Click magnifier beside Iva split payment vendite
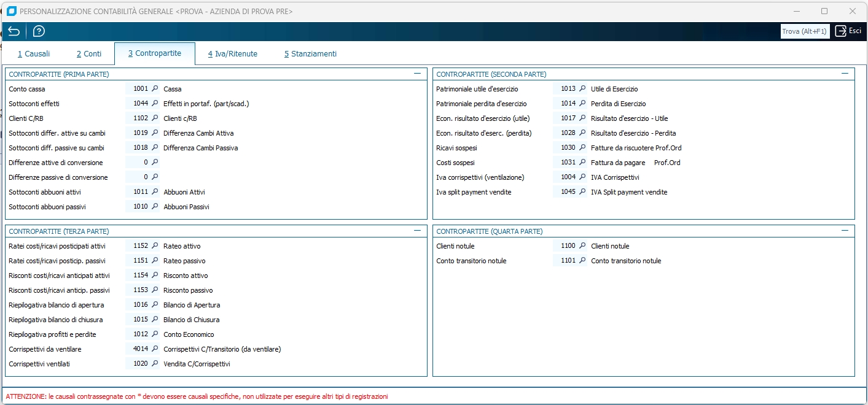The width and height of the screenshot is (868, 405). (x=582, y=192)
